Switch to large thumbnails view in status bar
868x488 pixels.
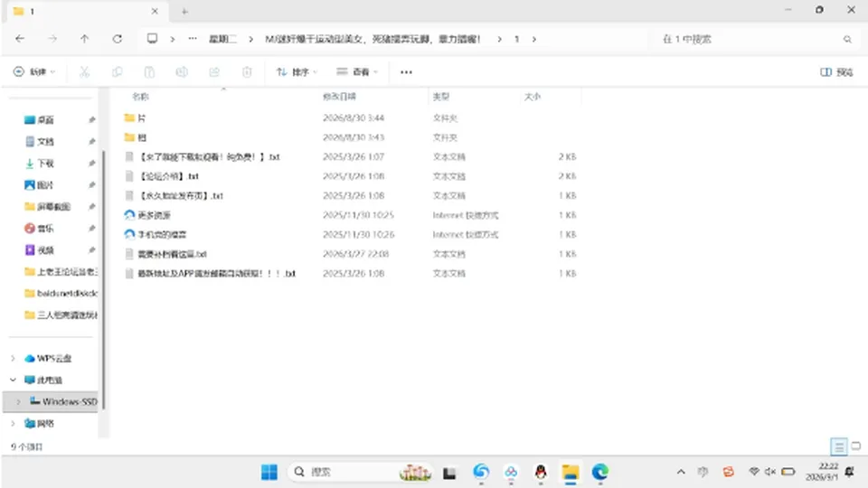point(856,446)
